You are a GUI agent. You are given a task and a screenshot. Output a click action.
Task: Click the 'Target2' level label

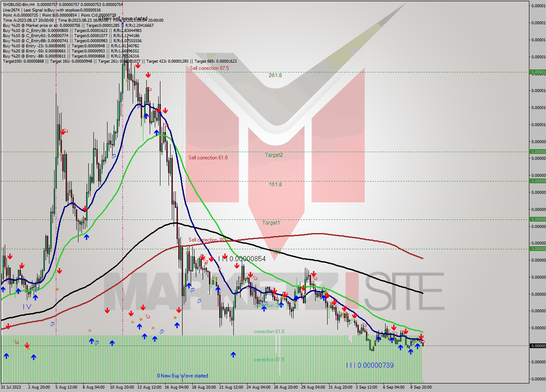coord(274,155)
